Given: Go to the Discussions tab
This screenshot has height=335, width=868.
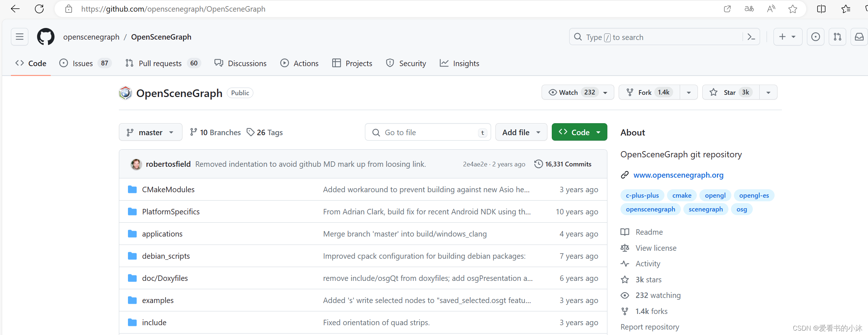Looking at the screenshot, I should tap(240, 63).
